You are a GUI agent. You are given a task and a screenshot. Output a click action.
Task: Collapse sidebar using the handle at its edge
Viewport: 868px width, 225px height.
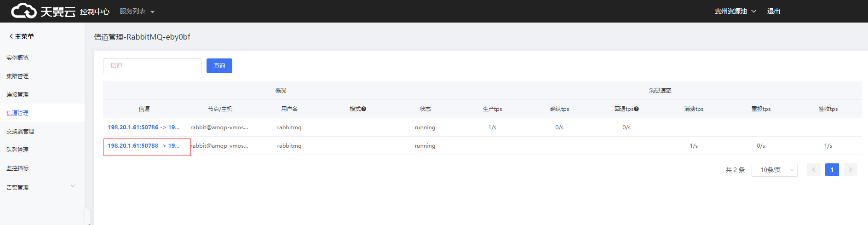(87, 216)
